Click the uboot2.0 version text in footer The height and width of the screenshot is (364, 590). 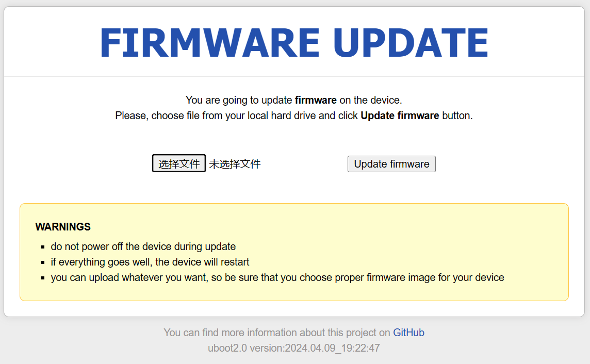[294, 348]
